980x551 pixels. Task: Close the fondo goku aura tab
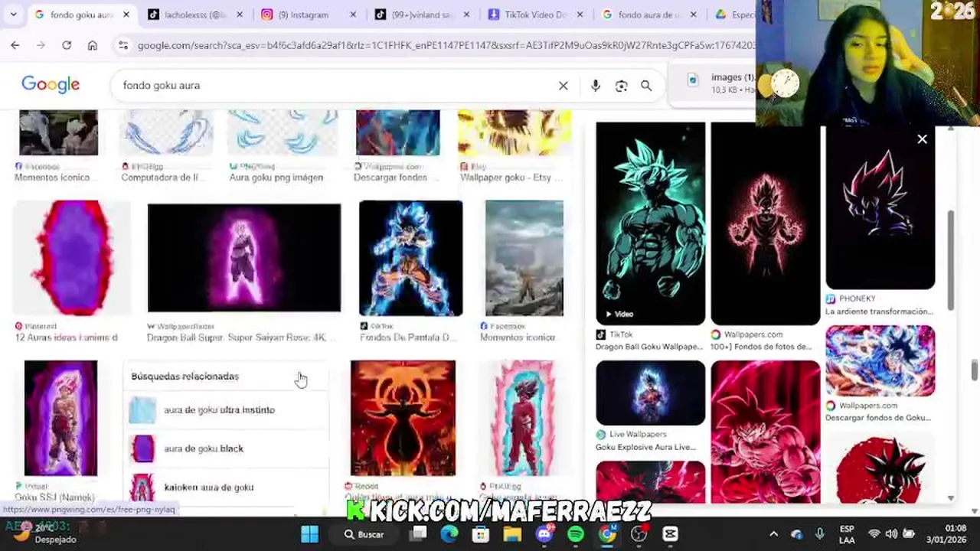(x=126, y=15)
